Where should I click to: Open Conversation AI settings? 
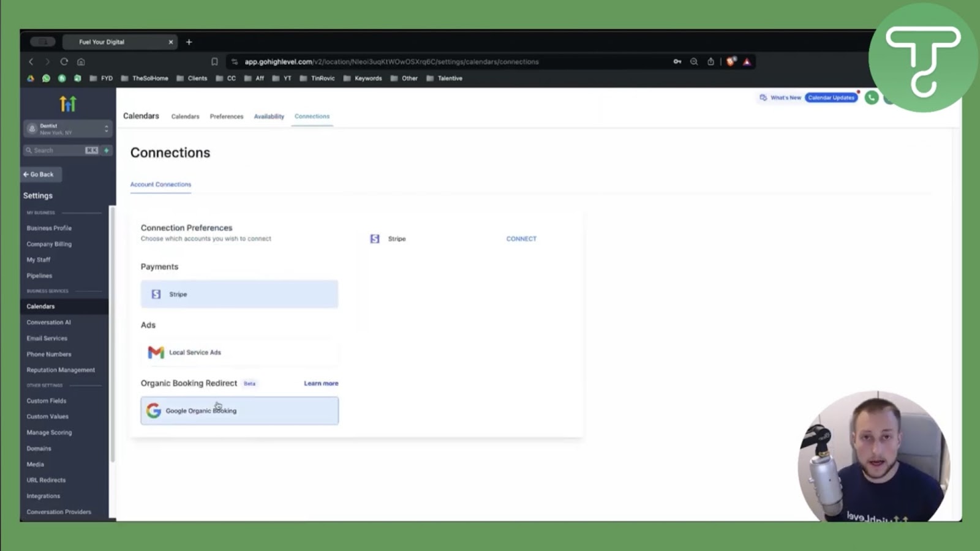coord(48,322)
